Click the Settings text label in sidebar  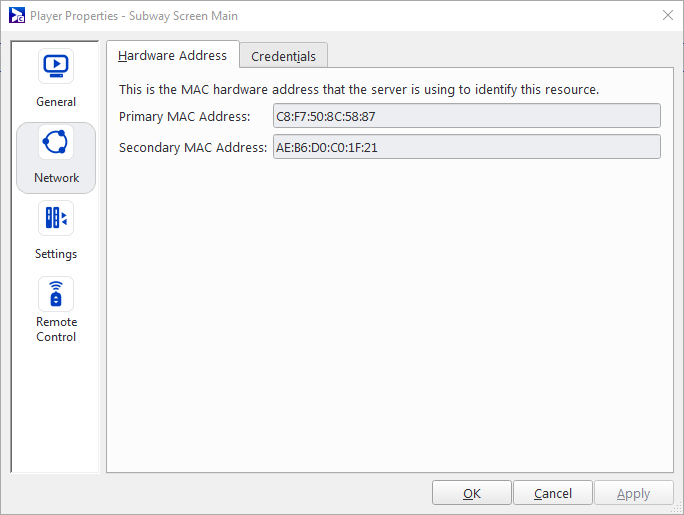(x=56, y=254)
